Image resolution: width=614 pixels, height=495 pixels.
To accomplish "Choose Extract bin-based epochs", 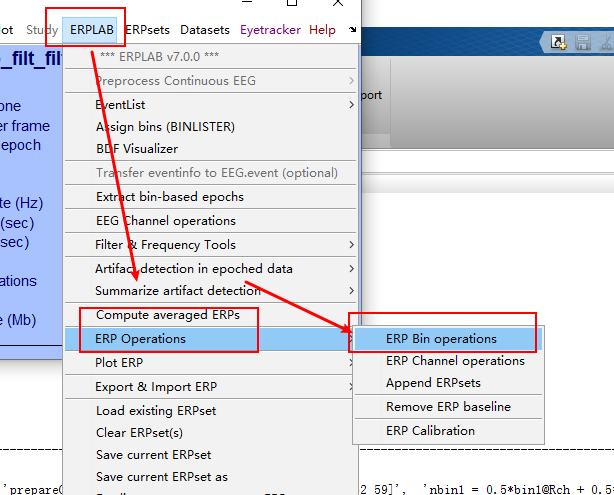I will pyautogui.click(x=211, y=197).
